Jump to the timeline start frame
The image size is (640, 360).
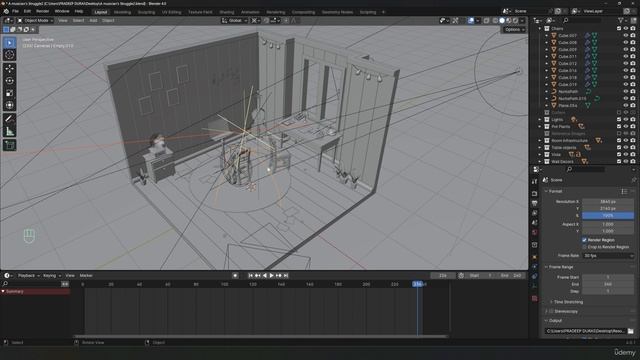click(x=251, y=276)
